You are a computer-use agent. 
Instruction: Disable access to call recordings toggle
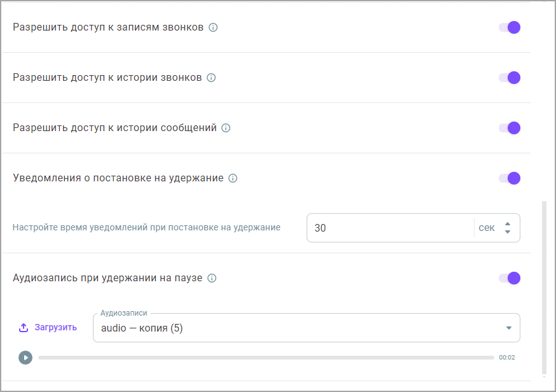[x=510, y=27]
